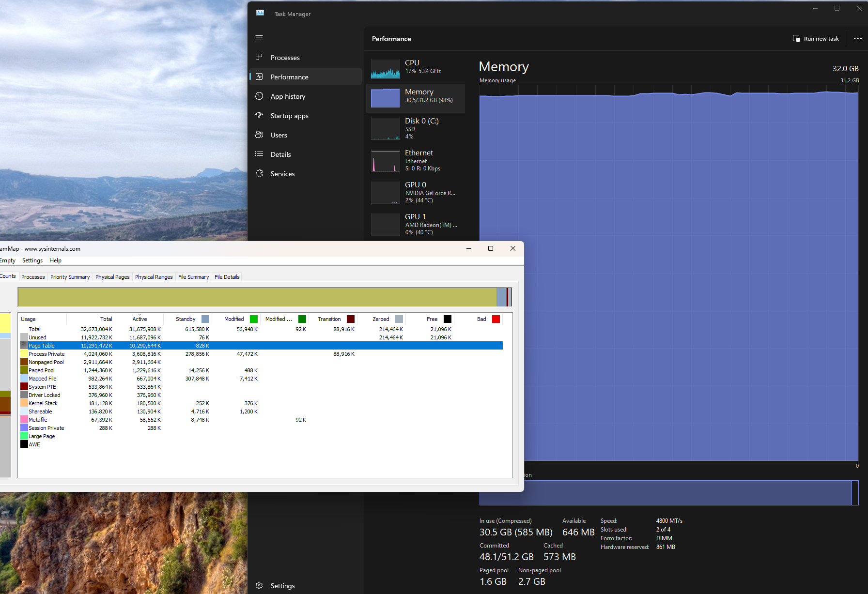Select the Paged Pool row
Viewport: 868px width, 594px height.
pyautogui.click(x=262, y=370)
